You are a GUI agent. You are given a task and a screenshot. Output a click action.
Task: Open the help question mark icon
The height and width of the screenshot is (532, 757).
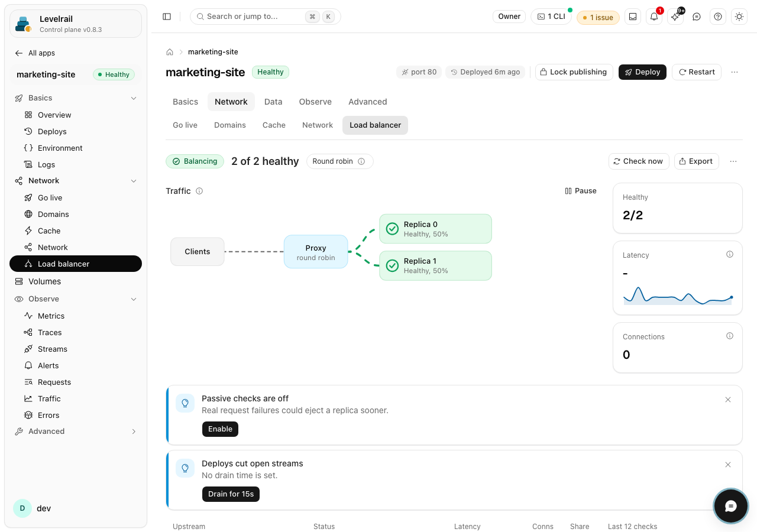click(x=718, y=17)
